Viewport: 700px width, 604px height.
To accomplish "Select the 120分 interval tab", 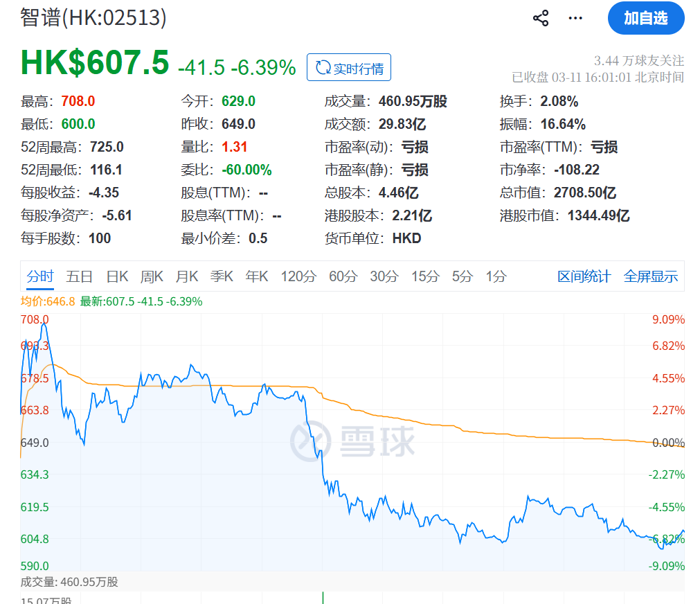I will [x=298, y=276].
